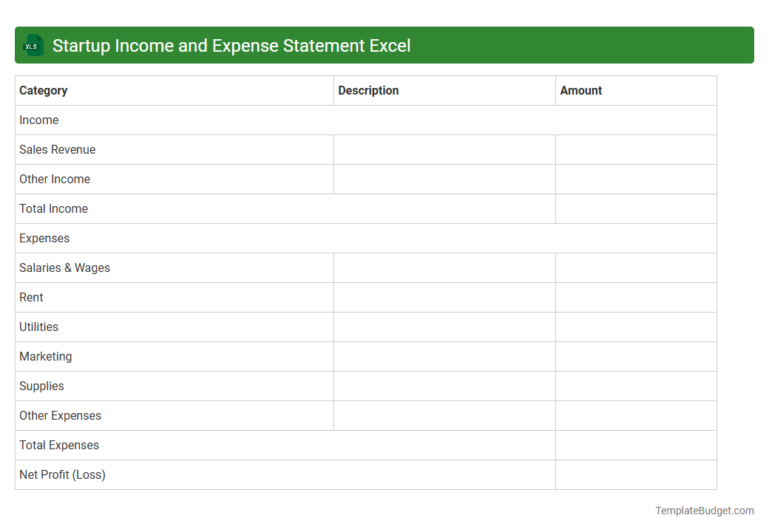Select the Sales Revenue row label
This screenshot has width=769, height=532.
[58, 149]
